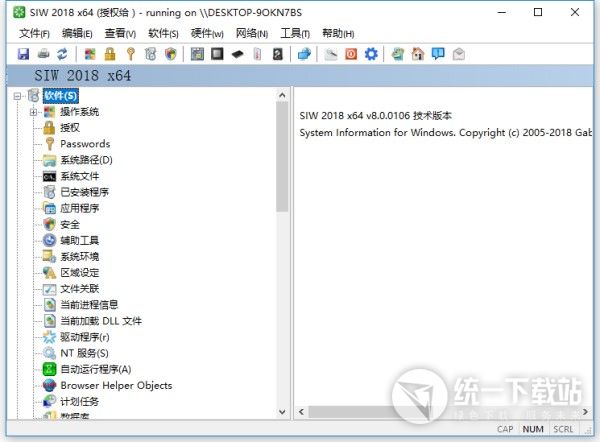Click the refresh arrows toolbar icon
The width and height of the screenshot is (600, 442).
click(62, 53)
